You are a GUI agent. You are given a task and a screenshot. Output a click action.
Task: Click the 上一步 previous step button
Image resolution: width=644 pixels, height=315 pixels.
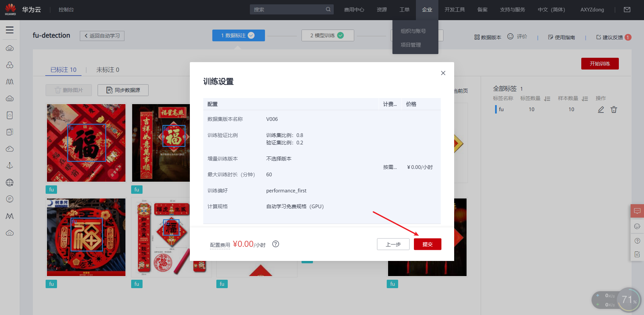tap(393, 244)
